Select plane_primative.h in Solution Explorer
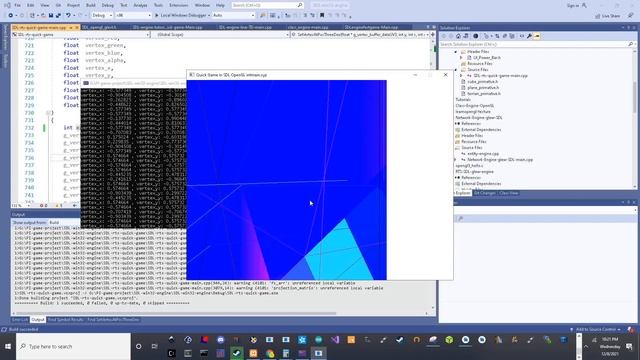The image size is (640, 360). pos(483,88)
